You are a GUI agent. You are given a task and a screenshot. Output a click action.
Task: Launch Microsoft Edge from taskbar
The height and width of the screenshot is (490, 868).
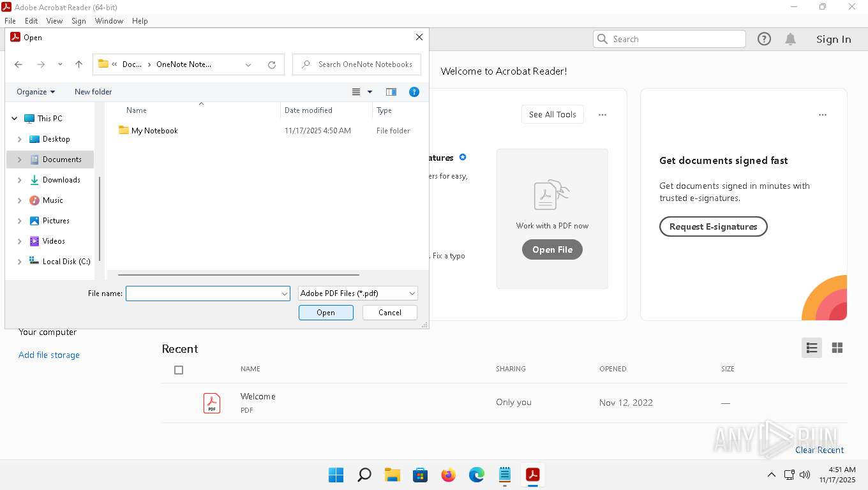[477, 475]
